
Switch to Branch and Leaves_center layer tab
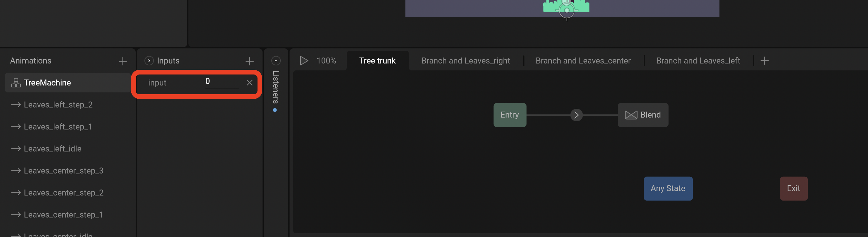[583, 61]
